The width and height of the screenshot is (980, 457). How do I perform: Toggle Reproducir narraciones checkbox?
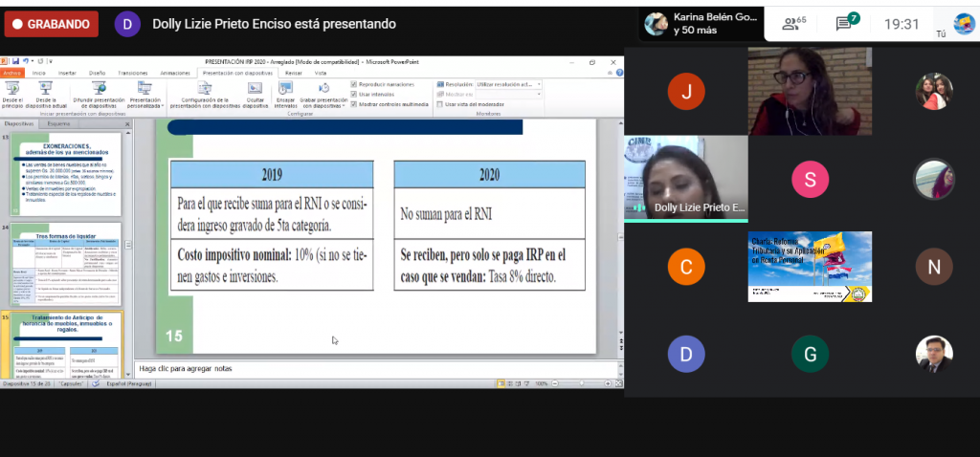point(354,84)
